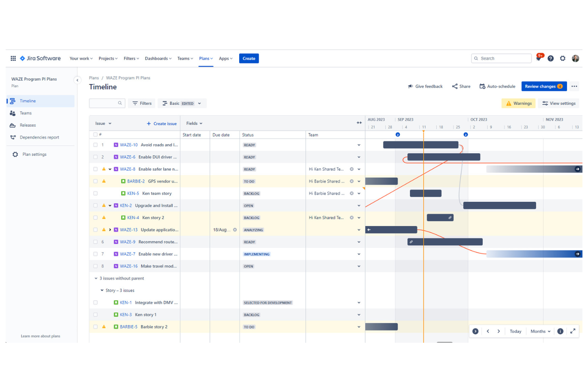The height and width of the screenshot is (392, 588).
Task: Open the Teams section in the sidebar
Action: click(x=25, y=113)
